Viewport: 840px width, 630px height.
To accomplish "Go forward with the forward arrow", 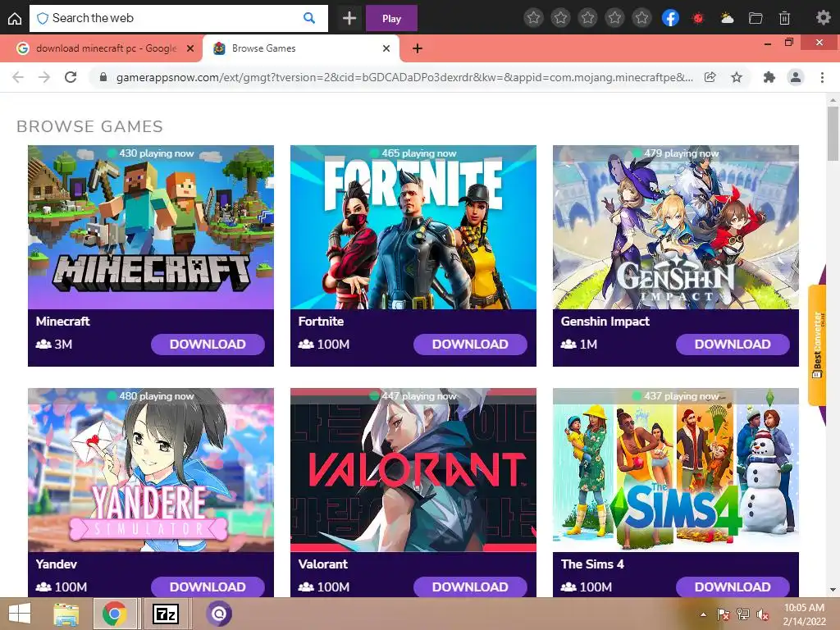I will pyautogui.click(x=44, y=77).
